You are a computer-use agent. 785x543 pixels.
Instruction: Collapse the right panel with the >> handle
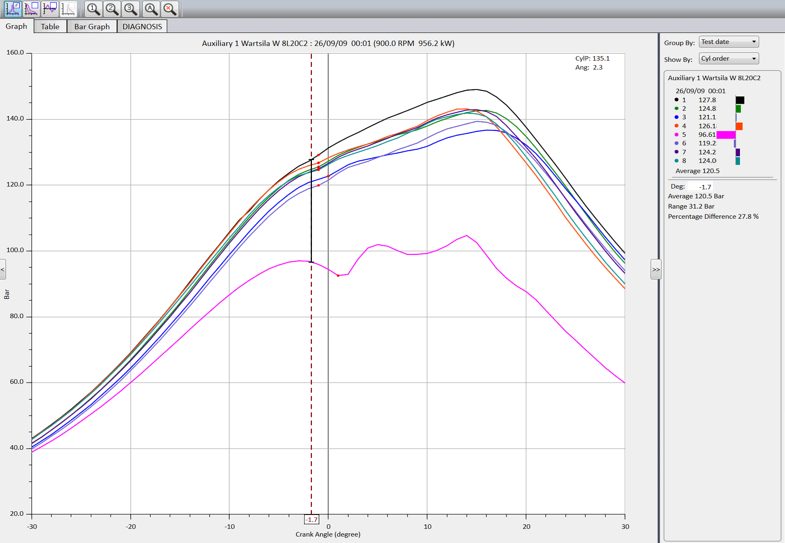click(x=656, y=270)
